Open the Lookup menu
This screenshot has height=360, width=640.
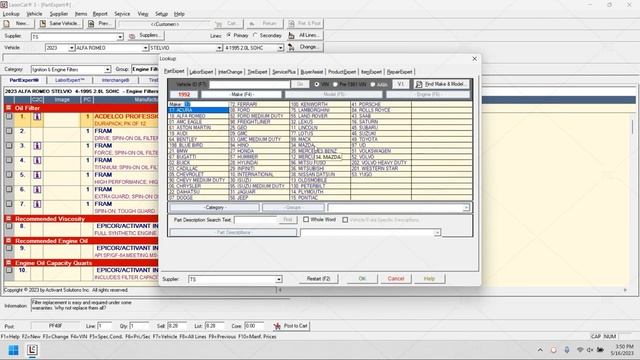click(x=11, y=14)
